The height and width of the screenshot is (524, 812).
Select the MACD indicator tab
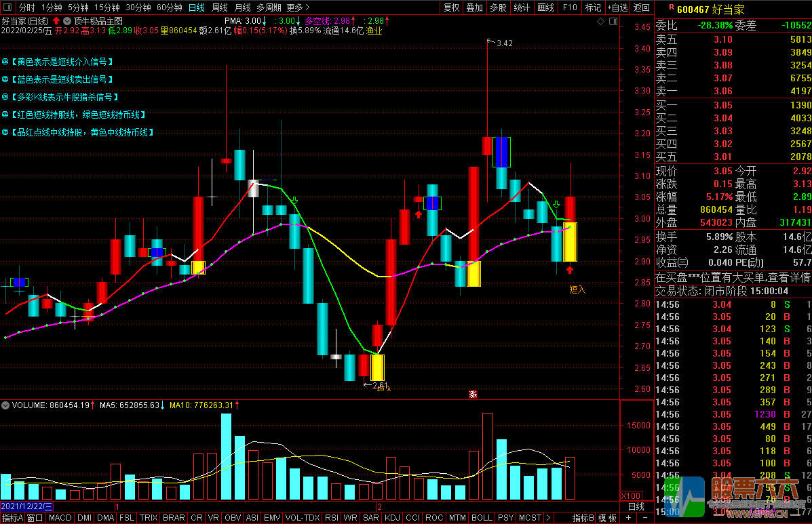pyautogui.click(x=60, y=518)
